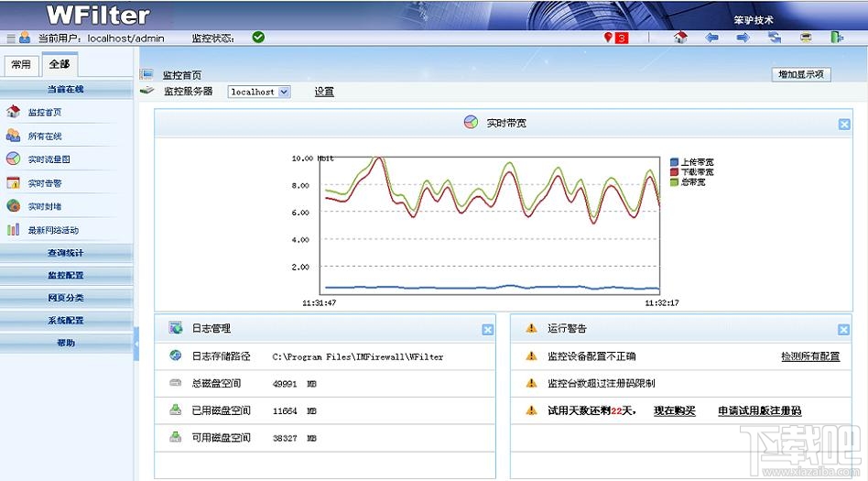Screen dimensions: 868x481
Task: Click the 增加显示项 button
Action: click(801, 74)
